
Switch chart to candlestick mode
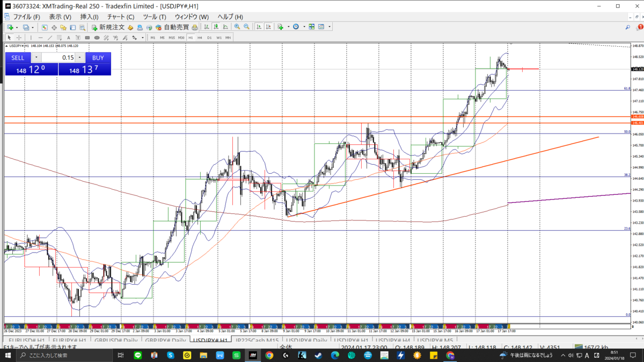pos(215,27)
